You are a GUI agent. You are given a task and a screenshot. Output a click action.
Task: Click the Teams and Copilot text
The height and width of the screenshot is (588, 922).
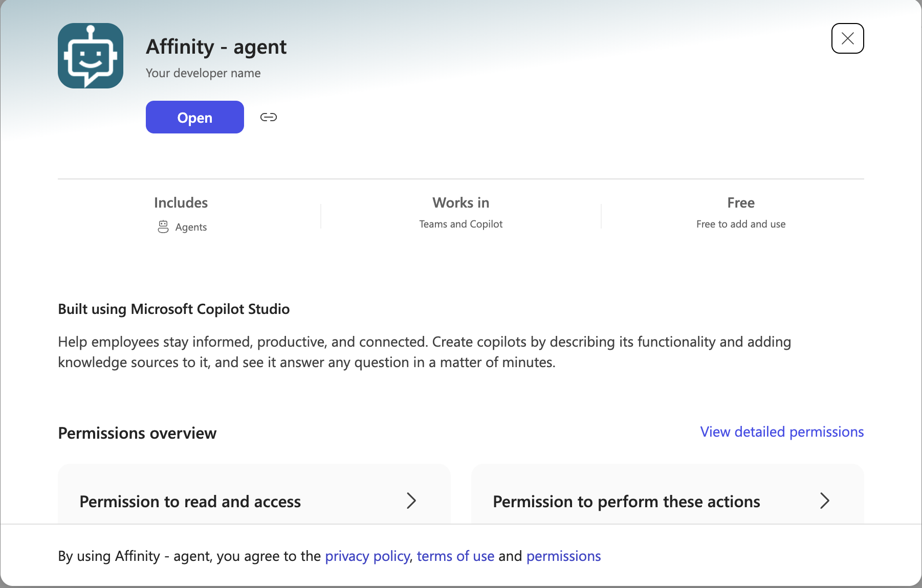(x=460, y=224)
